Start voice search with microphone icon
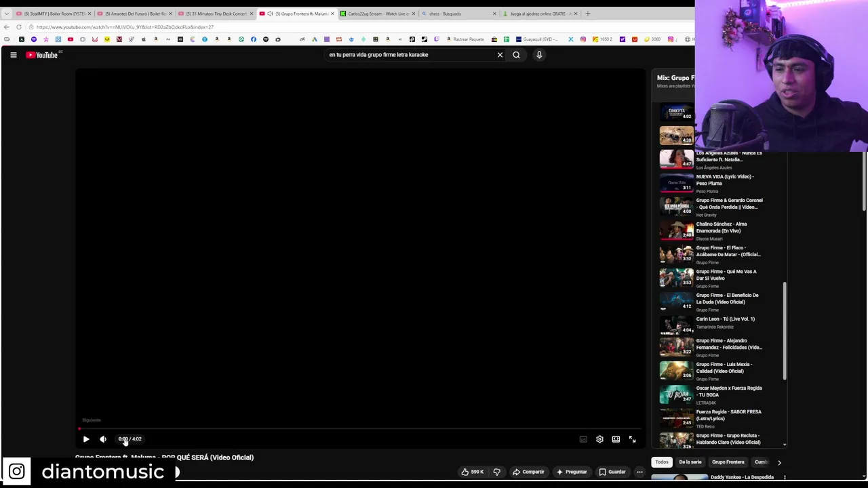The image size is (868, 488). pos(539,55)
